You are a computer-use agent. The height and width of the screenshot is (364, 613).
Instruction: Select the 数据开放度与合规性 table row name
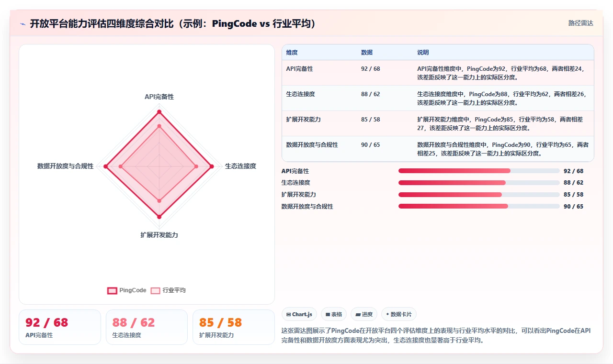[x=312, y=145]
